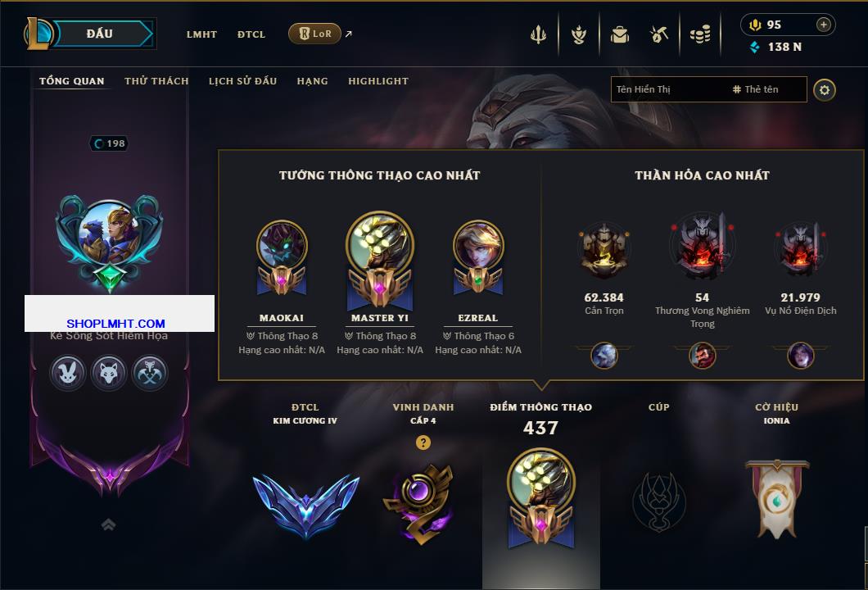
Task: Switch to the THỬ THÁCH tab
Action: point(156,81)
